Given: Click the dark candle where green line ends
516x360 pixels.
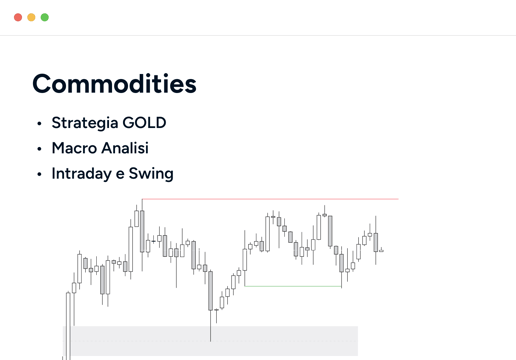Looking at the screenshot, I should point(341,263).
